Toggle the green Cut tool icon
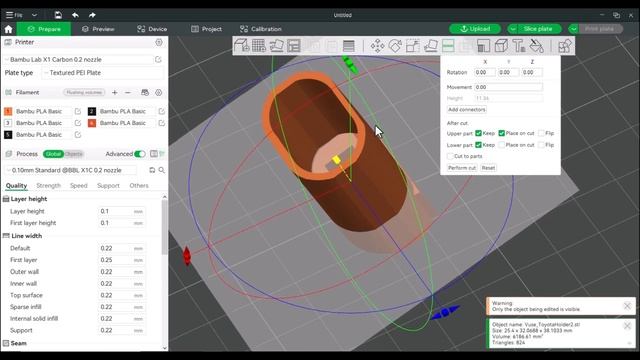 [x=448, y=46]
